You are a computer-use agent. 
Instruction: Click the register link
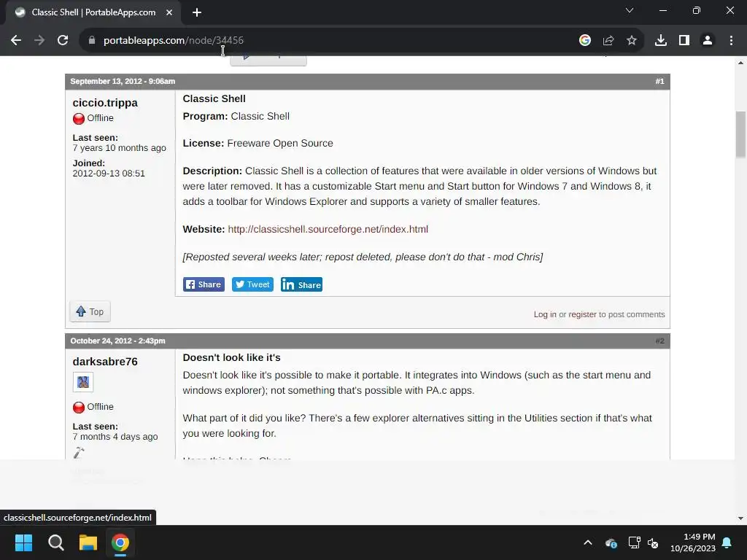(x=582, y=314)
